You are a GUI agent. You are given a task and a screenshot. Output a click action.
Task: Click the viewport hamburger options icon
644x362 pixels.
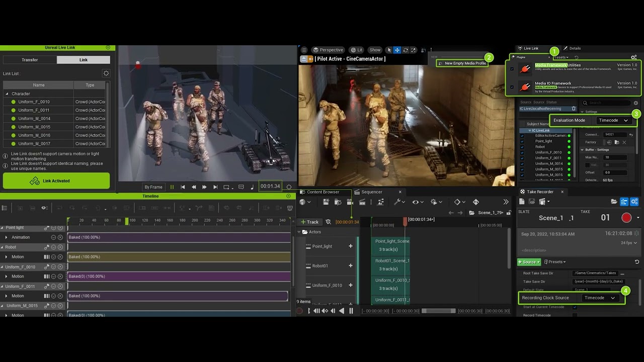coord(304,50)
